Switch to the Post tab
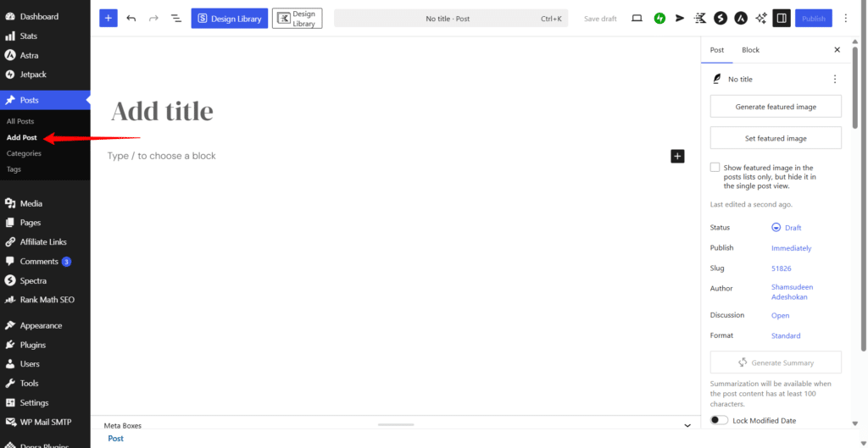This screenshot has width=868, height=448. click(x=717, y=50)
